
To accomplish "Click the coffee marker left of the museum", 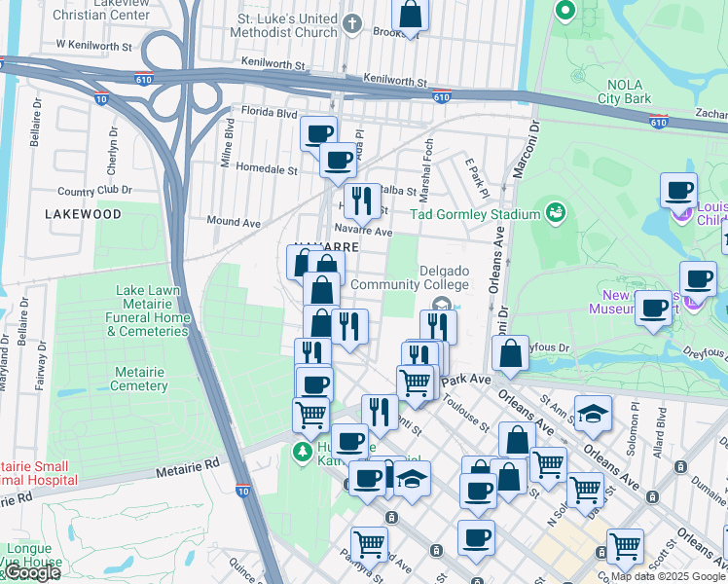I will coord(653,309).
